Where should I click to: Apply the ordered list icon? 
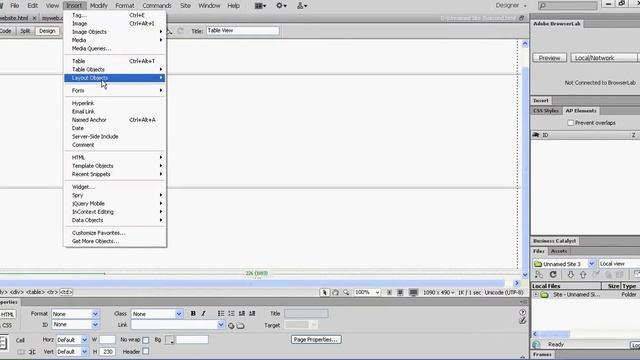(x=231, y=313)
